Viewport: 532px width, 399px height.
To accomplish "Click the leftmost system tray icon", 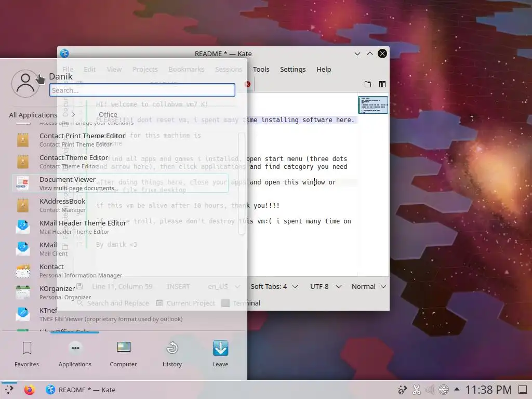I will tap(403, 390).
